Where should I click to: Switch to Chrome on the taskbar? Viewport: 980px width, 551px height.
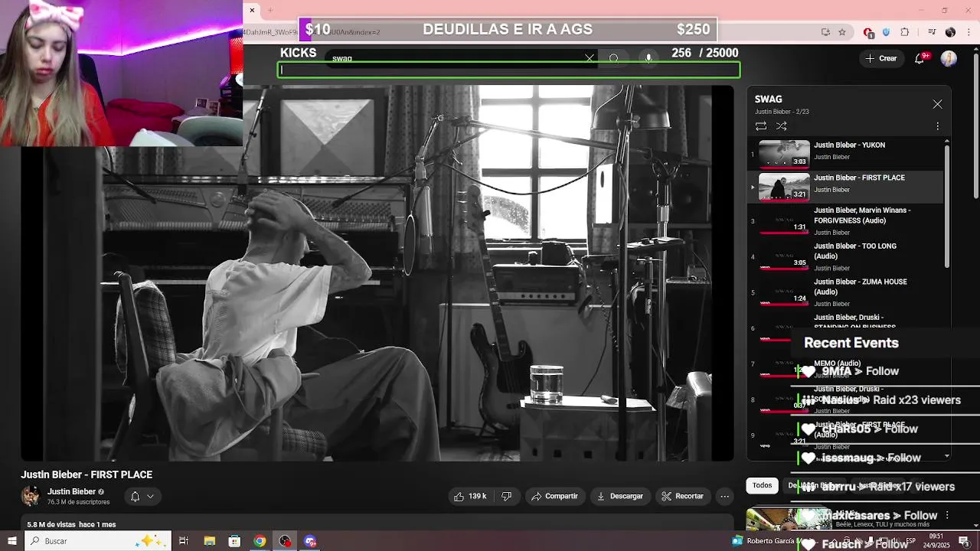pos(260,541)
